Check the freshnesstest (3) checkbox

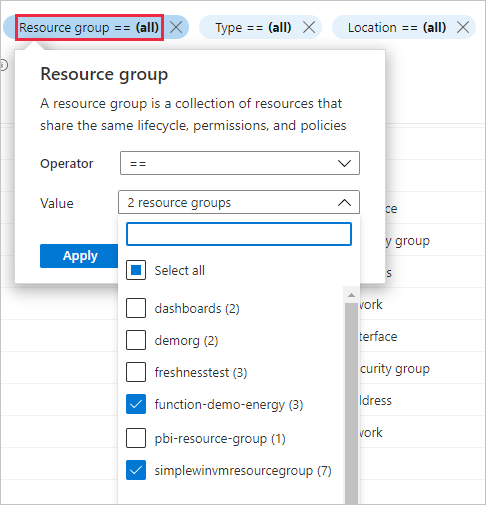tap(136, 372)
